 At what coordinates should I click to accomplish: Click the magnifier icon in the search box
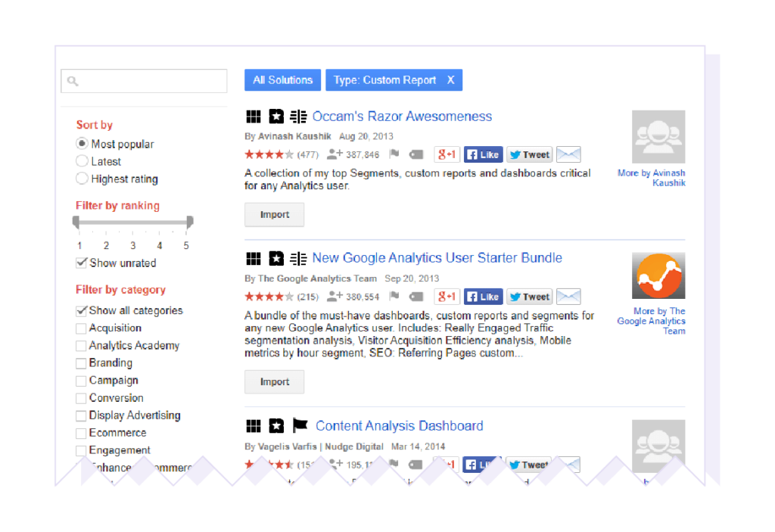click(73, 81)
